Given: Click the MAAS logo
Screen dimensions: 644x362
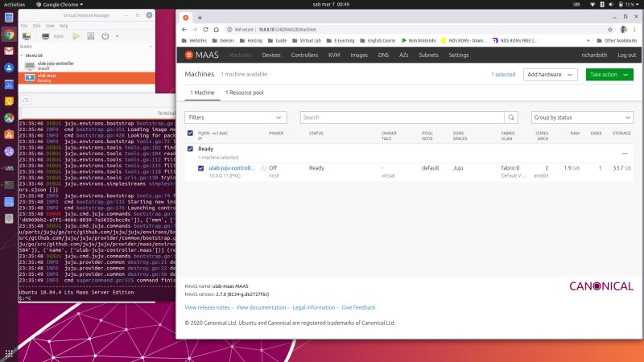Looking at the screenshot, I should click(x=202, y=55).
